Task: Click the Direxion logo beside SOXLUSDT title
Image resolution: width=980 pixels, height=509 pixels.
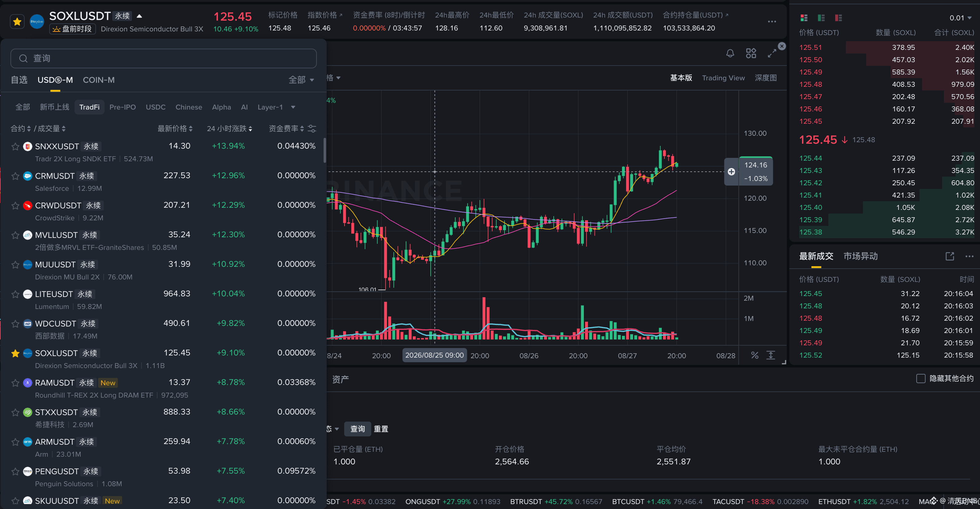Action: (37, 22)
